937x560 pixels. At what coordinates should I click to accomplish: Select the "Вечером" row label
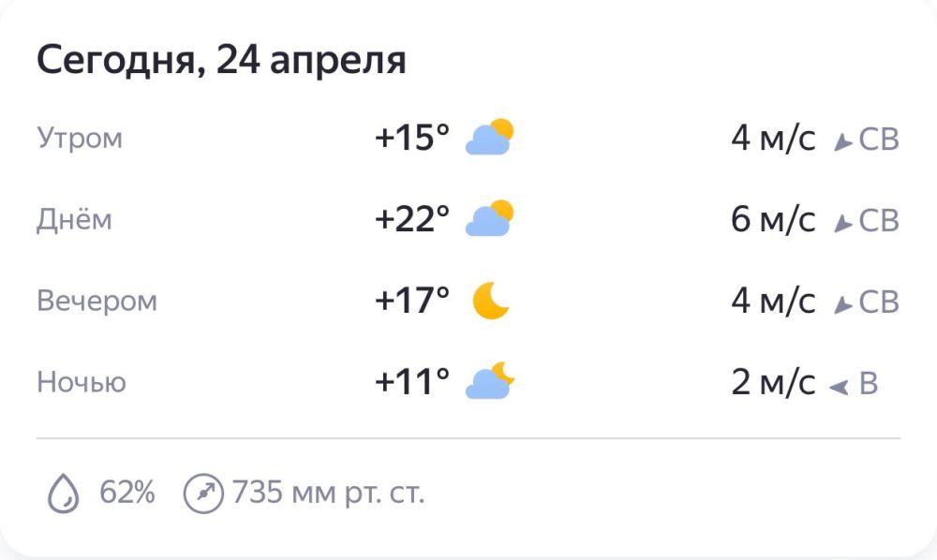tap(97, 302)
